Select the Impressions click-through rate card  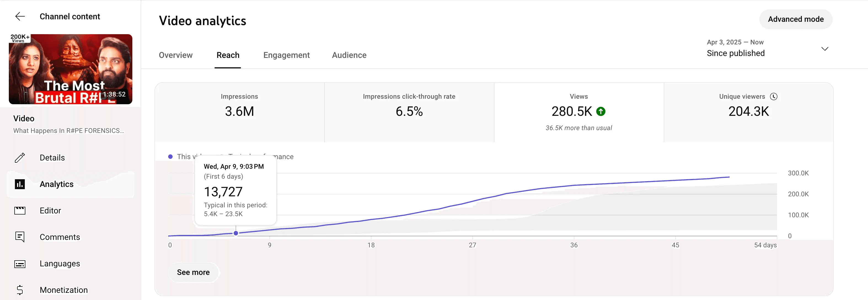point(409,112)
